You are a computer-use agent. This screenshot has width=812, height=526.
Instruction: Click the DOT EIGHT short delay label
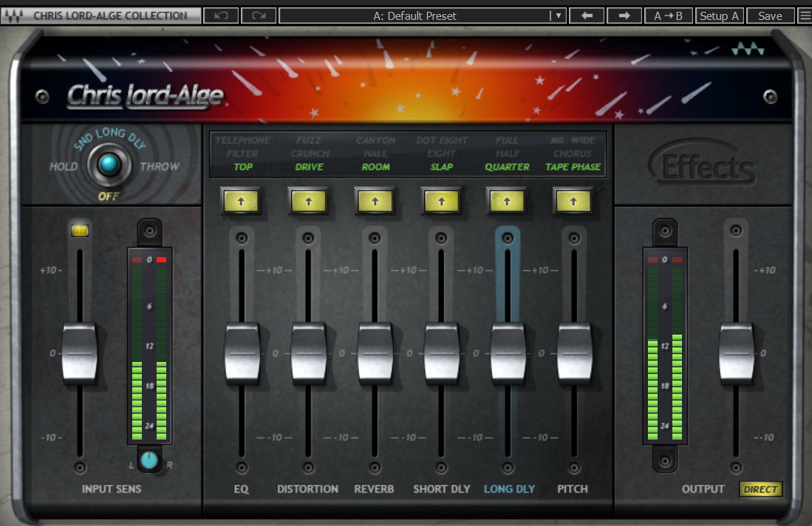(x=442, y=140)
